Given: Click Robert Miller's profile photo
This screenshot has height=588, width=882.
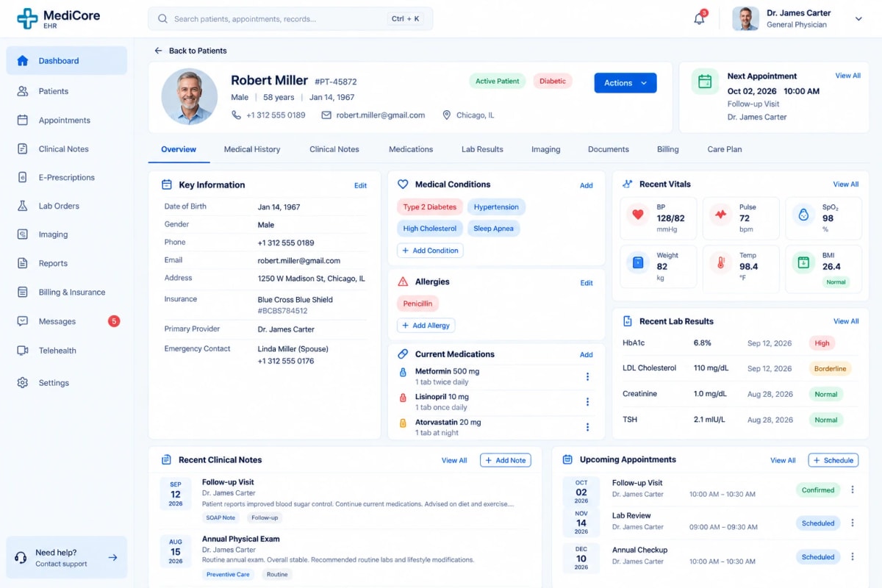Looking at the screenshot, I should pos(190,96).
